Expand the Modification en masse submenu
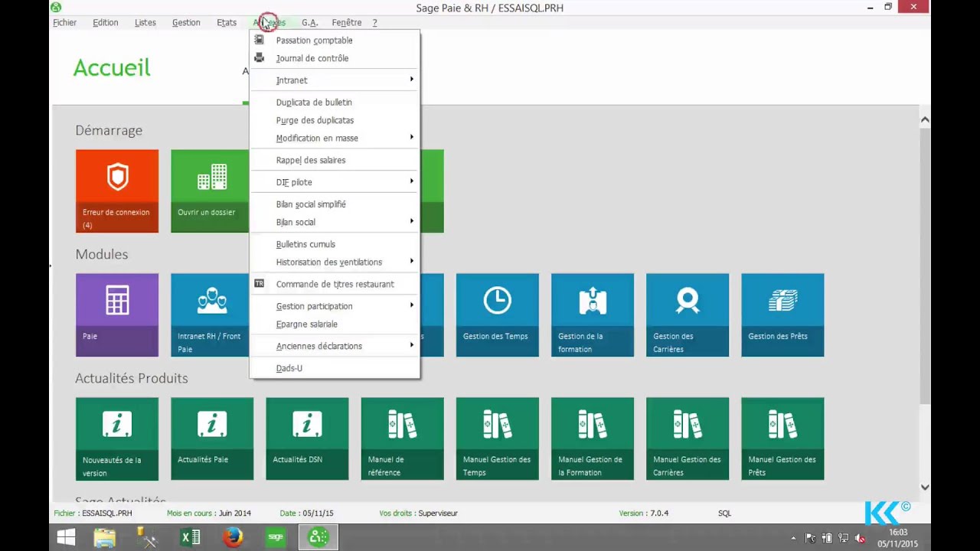The width and height of the screenshot is (980, 551). point(335,139)
